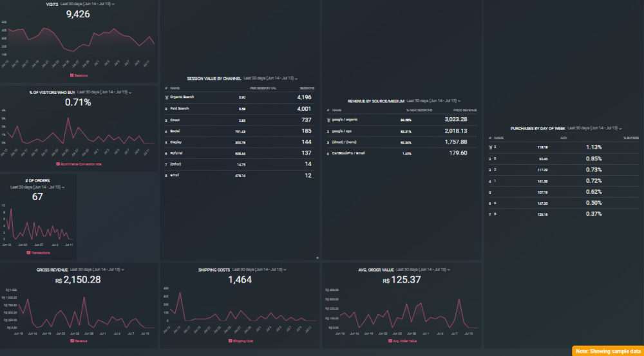Click the trophy icon next to google / organic
The image size is (644, 356).
(x=328, y=120)
